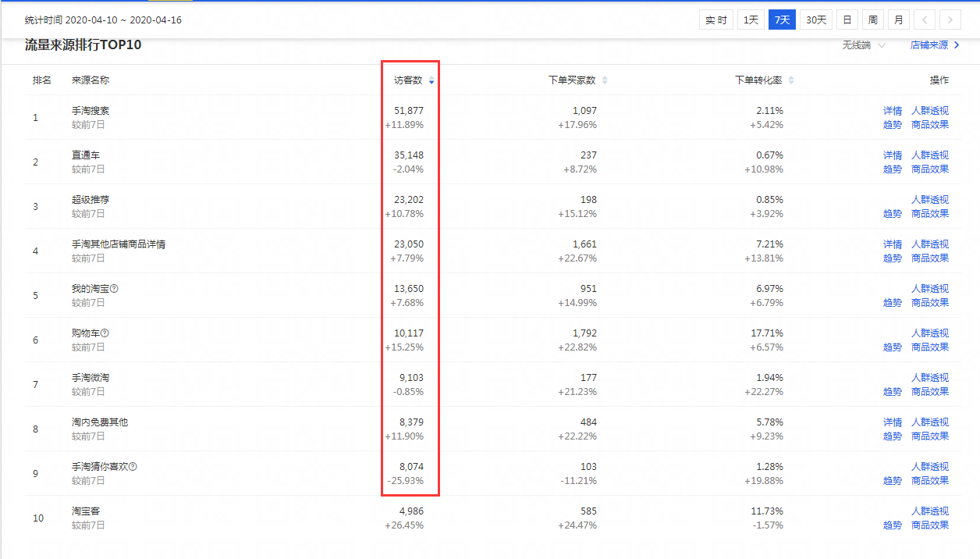Select the 1天 time range
The width and height of the screenshot is (980, 559).
tap(751, 20)
